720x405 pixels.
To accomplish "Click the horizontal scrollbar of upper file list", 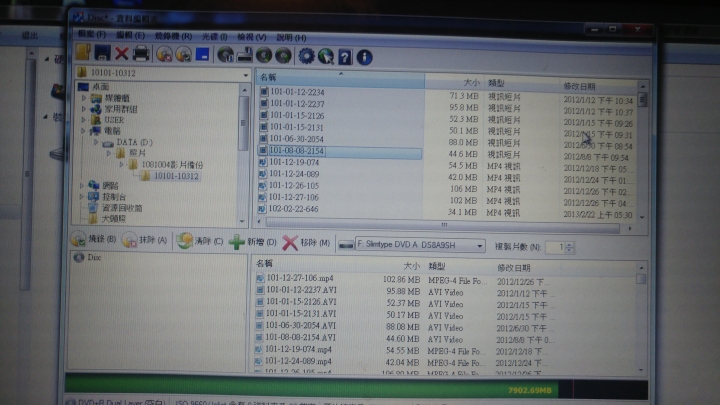I will click(x=444, y=225).
